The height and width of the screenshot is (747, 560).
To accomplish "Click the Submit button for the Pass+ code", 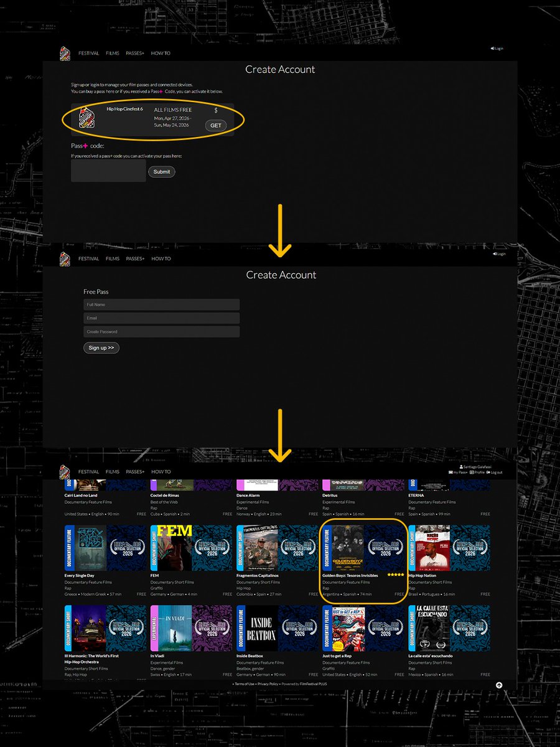I will coord(162,172).
